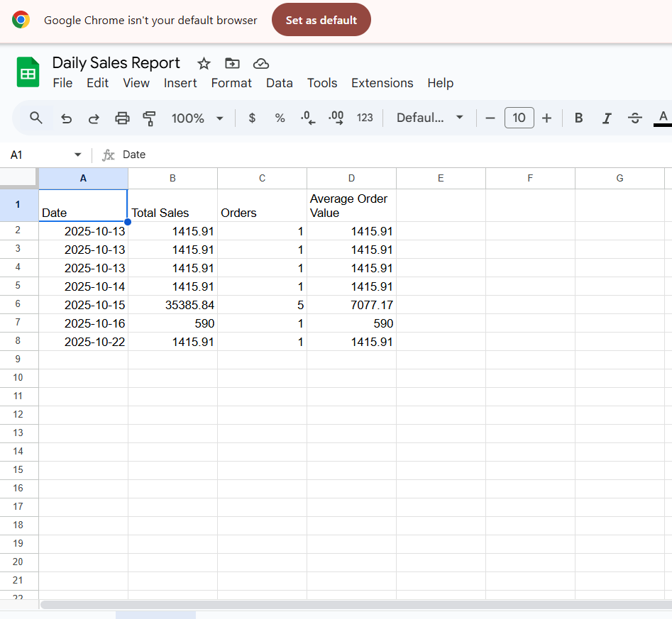This screenshot has width=672, height=619.
Task: Click the move to folder icon
Action: coord(232,64)
